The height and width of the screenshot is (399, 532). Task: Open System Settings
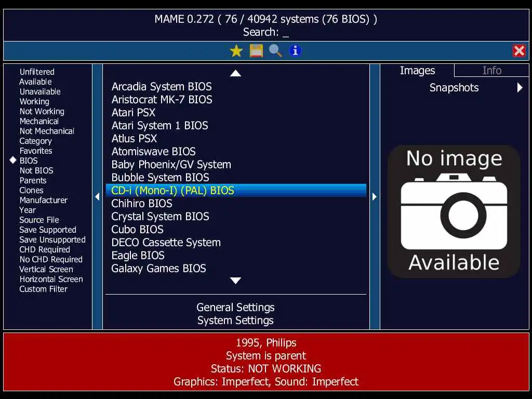click(235, 320)
